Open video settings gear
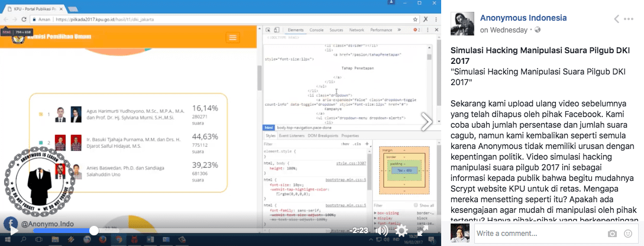 pyautogui.click(x=402, y=231)
